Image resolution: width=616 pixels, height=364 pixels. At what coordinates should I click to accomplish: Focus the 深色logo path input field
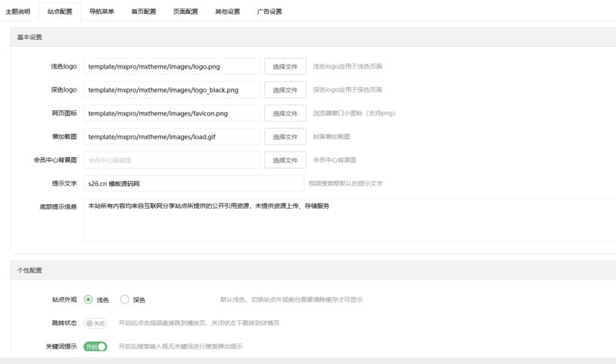(x=171, y=90)
